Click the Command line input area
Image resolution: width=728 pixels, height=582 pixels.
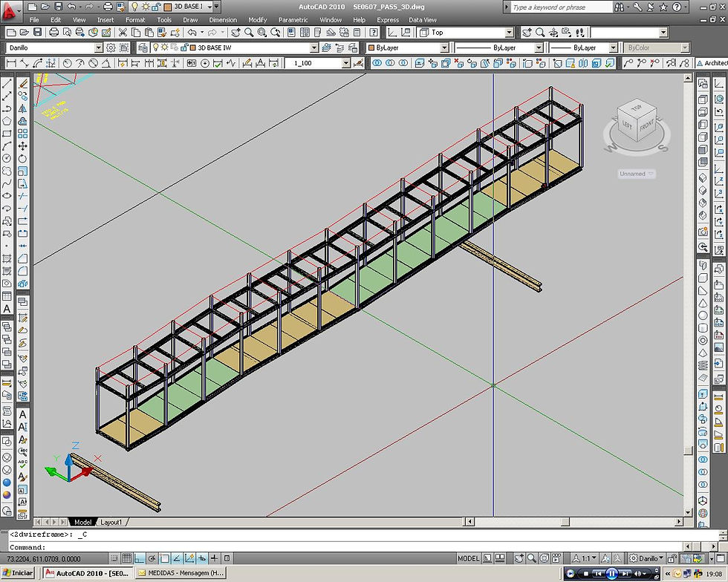pyautogui.click(x=346, y=547)
